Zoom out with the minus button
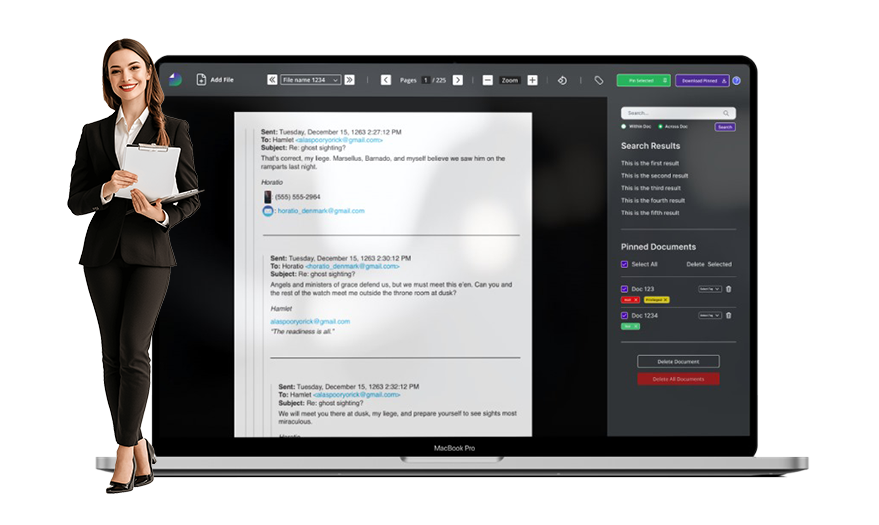 487,80
